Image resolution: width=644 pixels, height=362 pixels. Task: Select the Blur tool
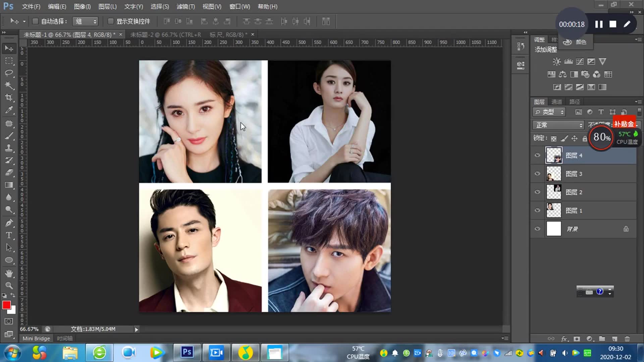coord(9,197)
